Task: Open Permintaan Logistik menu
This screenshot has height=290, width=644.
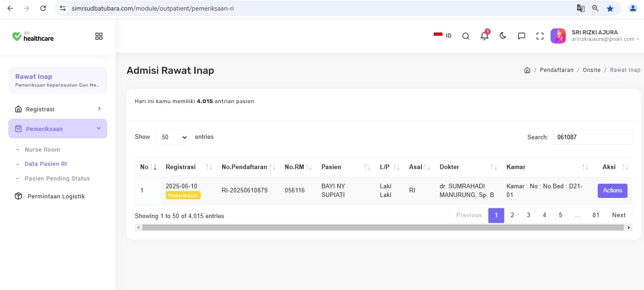Action: point(56,196)
